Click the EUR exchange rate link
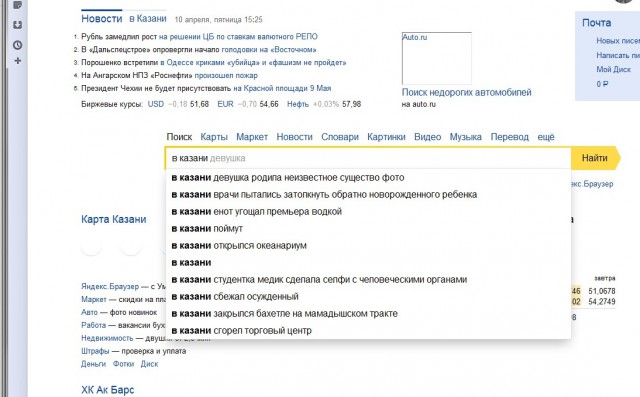 pos(225,104)
